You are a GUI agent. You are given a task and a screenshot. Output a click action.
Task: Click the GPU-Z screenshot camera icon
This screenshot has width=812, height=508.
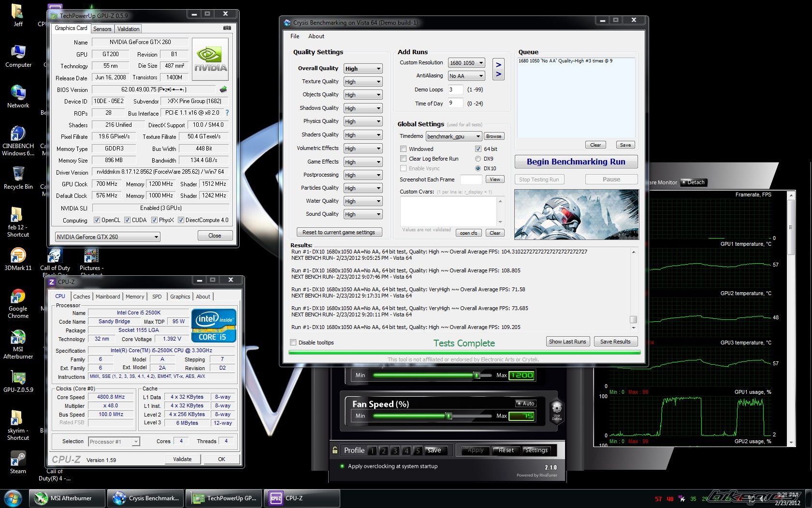pos(227,28)
